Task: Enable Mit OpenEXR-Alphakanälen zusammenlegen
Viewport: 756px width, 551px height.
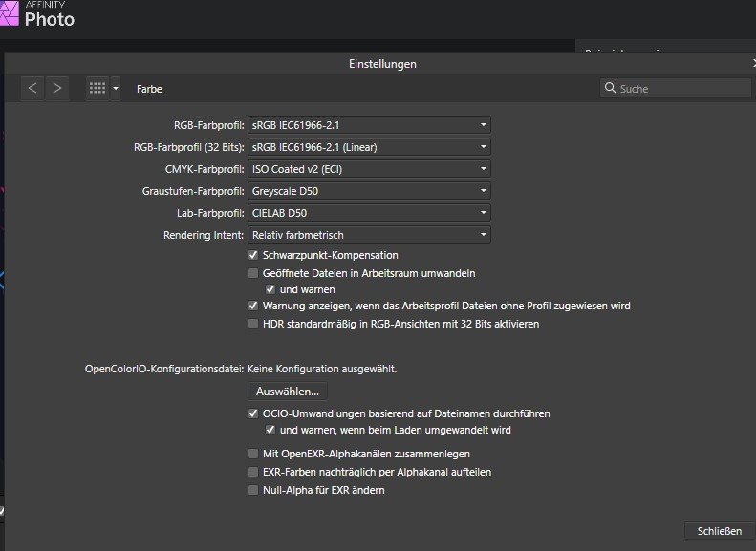Action: (x=253, y=454)
